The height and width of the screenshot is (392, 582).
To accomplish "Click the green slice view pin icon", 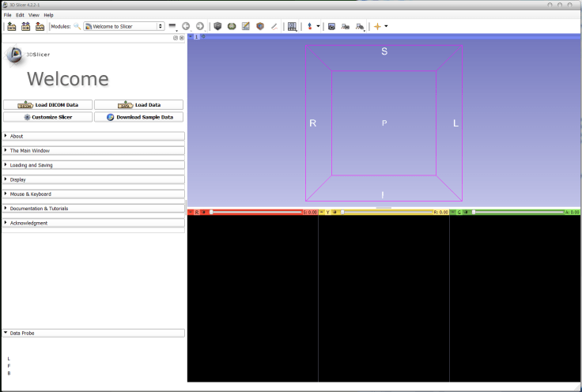I will pos(453,212).
